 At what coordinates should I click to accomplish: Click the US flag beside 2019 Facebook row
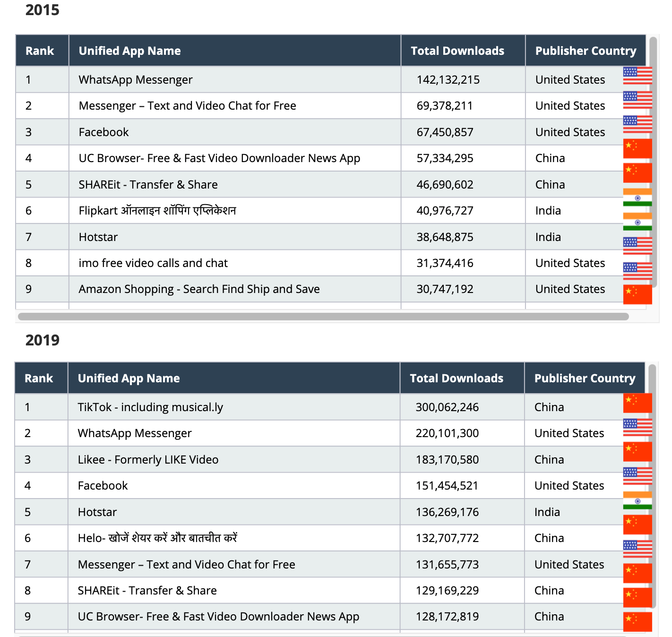click(x=638, y=476)
